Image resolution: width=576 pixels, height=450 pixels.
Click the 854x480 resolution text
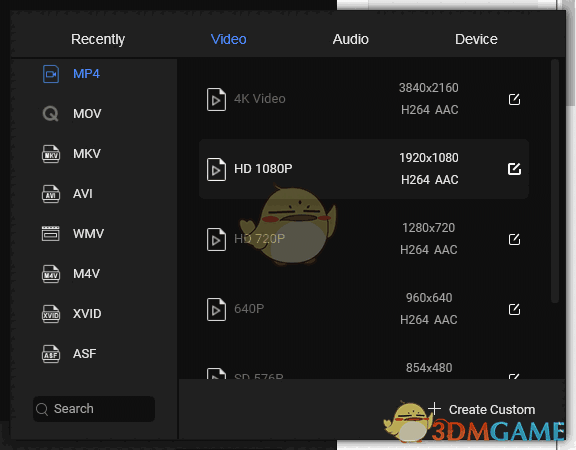click(429, 368)
